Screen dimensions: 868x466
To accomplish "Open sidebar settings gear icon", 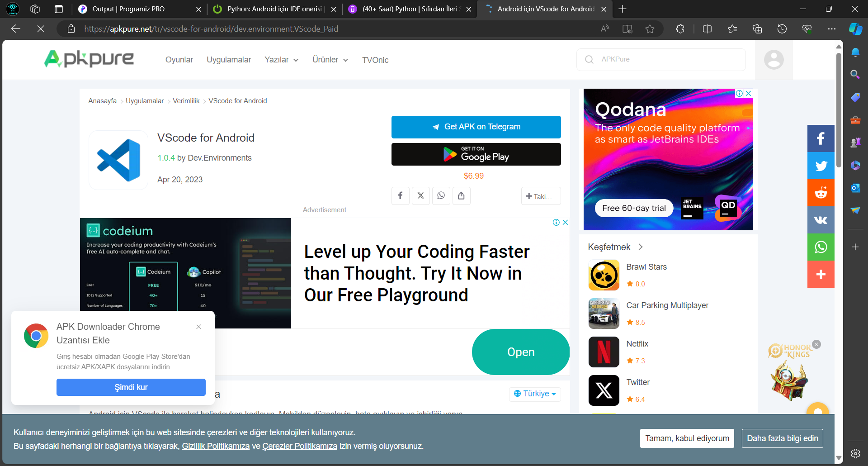I will pyautogui.click(x=855, y=453).
